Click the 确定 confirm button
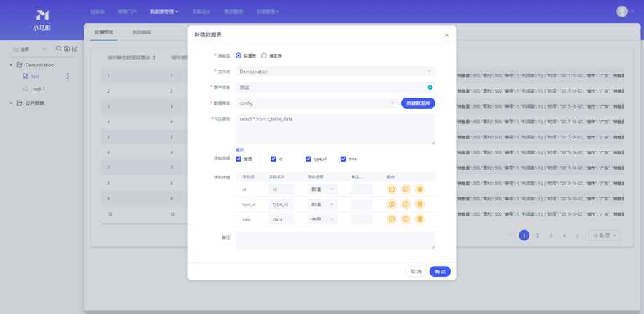 pos(440,272)
